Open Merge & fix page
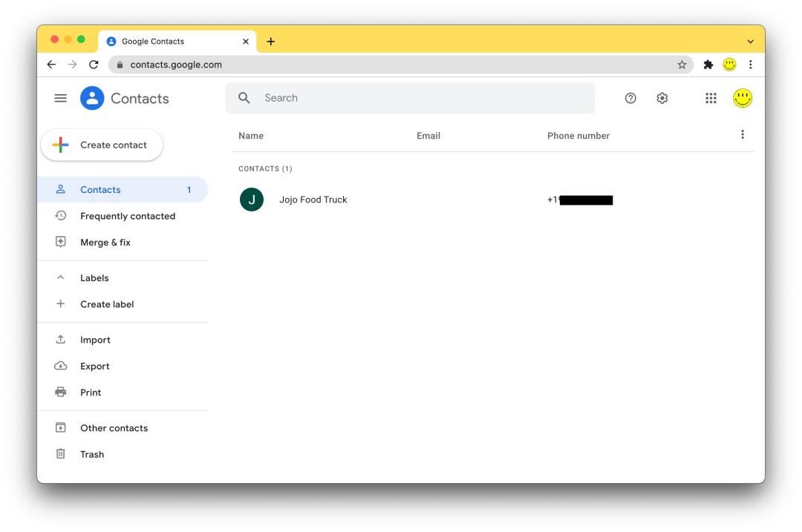The width and height of the screenshot is (802, 532). click(x=123, y=242)
